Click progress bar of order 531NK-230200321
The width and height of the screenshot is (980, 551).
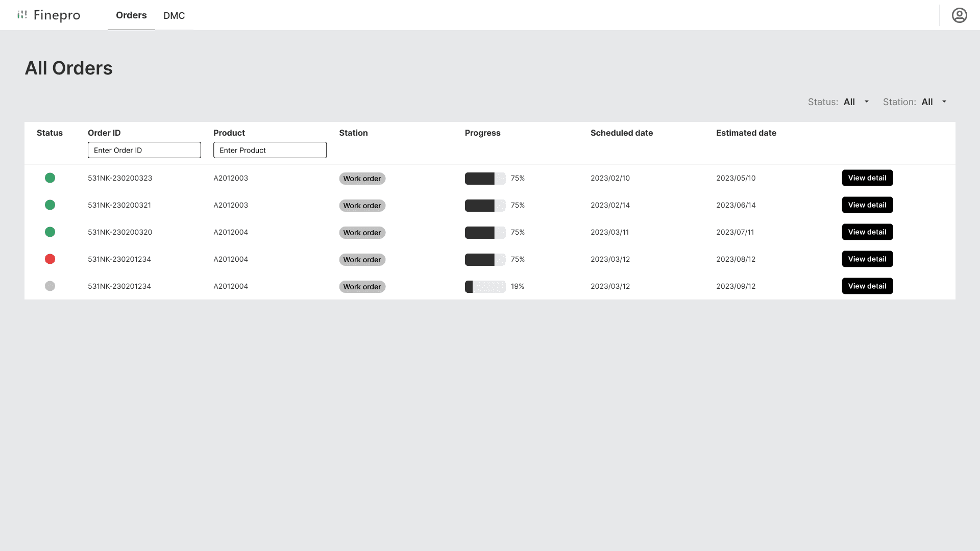(485, 205)
